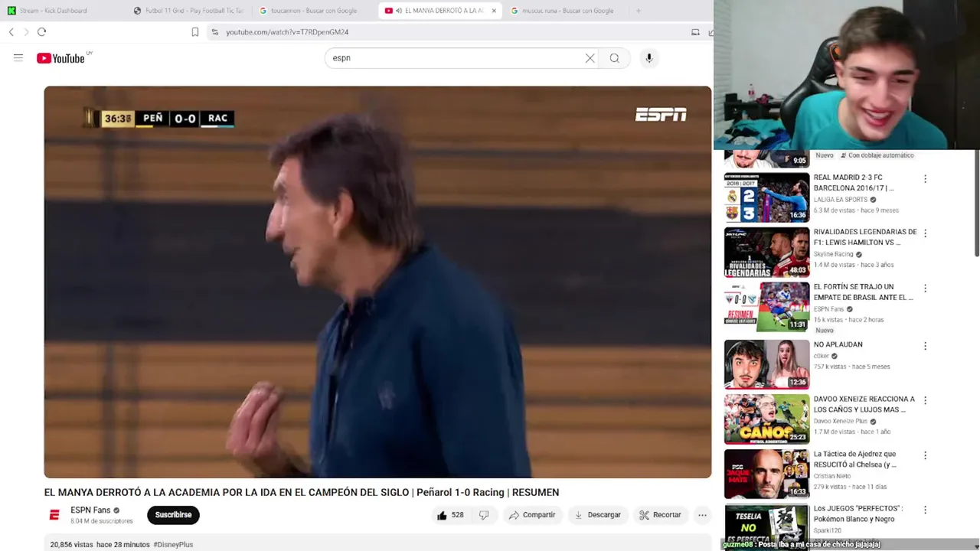This screenshot has height=551, width=980.
Task: Clear the search box with the X icon
Action: (x=590, y=58)
